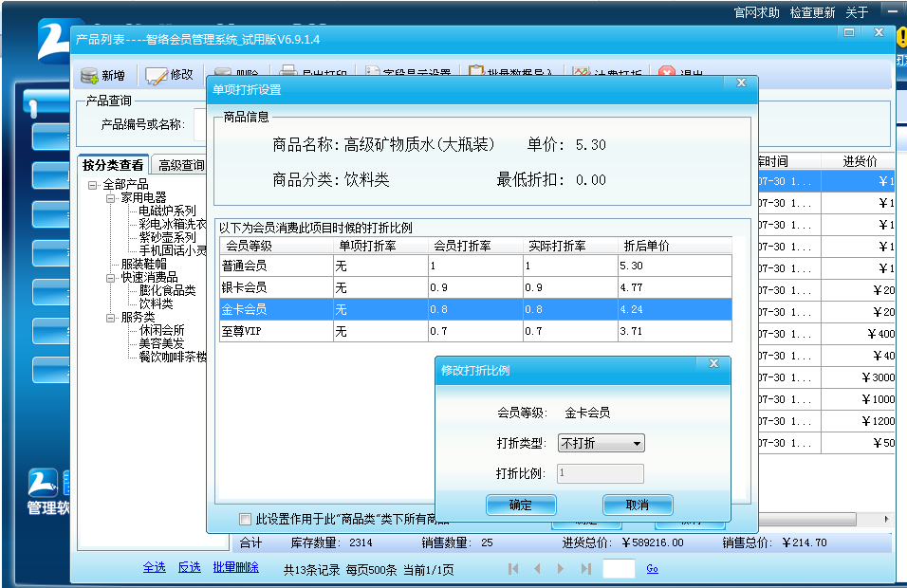This screenshot has width=907, height=588.
Task: Select 膨化食品类 tree item
Action: tap(167, 291)
